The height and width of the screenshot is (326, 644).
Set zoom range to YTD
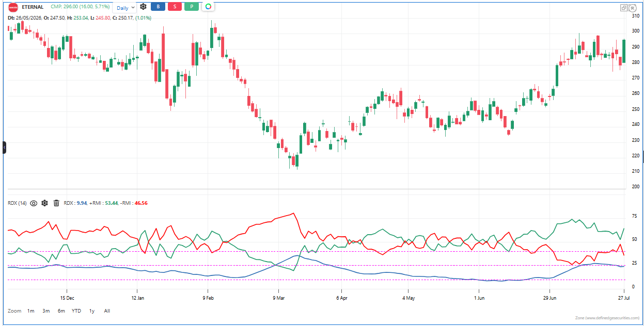coord(76,311)
